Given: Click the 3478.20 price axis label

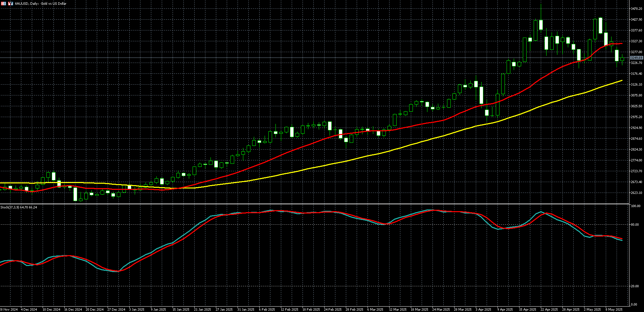Looking at the screenshot, I should tap(637, 9).
